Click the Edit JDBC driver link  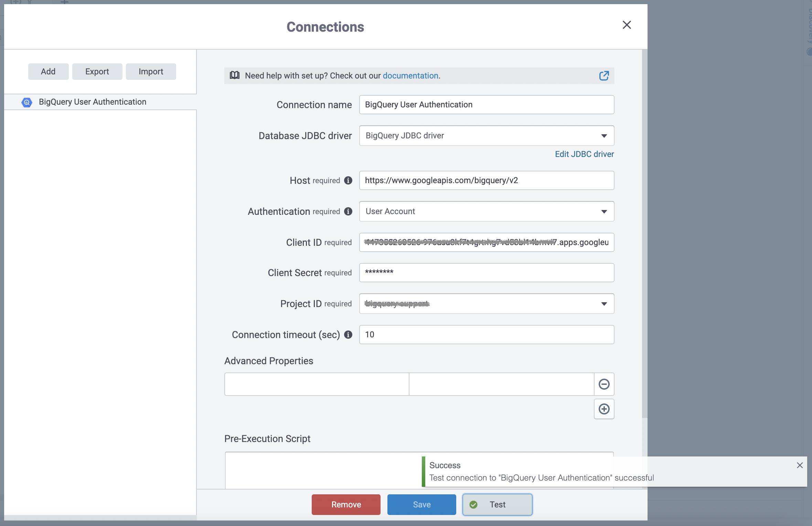pyautogui.click(x=584, y=154)
